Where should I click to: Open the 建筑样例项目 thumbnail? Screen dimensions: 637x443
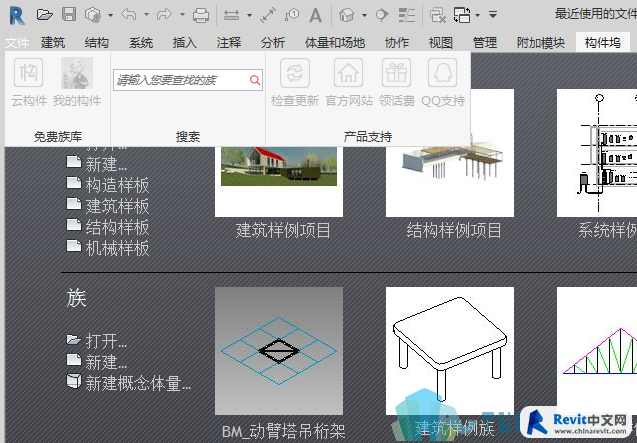click(279, 182)
